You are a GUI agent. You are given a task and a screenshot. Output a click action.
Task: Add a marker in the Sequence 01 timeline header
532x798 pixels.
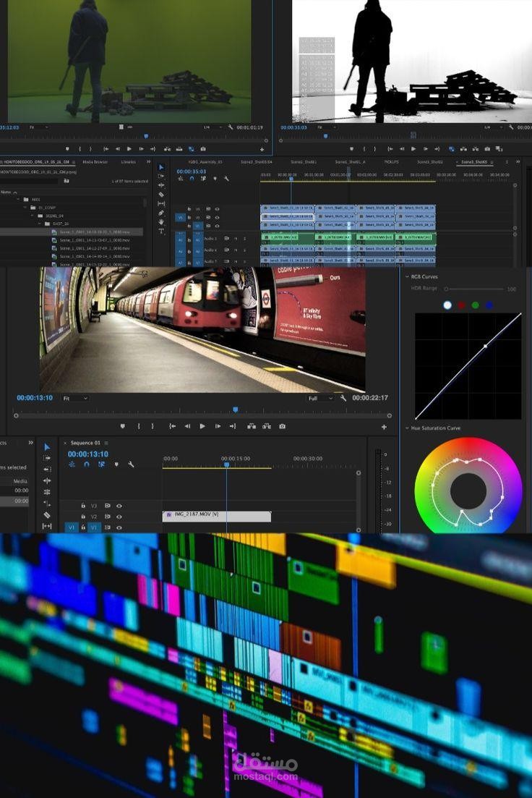[116, 464]
